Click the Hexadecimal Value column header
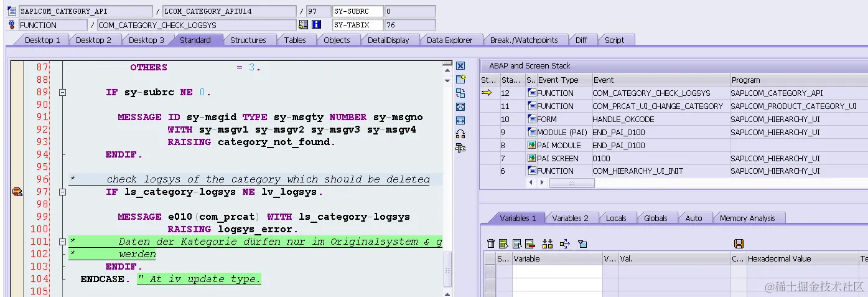The width and height of the screenshot is (868, 297). point(801,258)
